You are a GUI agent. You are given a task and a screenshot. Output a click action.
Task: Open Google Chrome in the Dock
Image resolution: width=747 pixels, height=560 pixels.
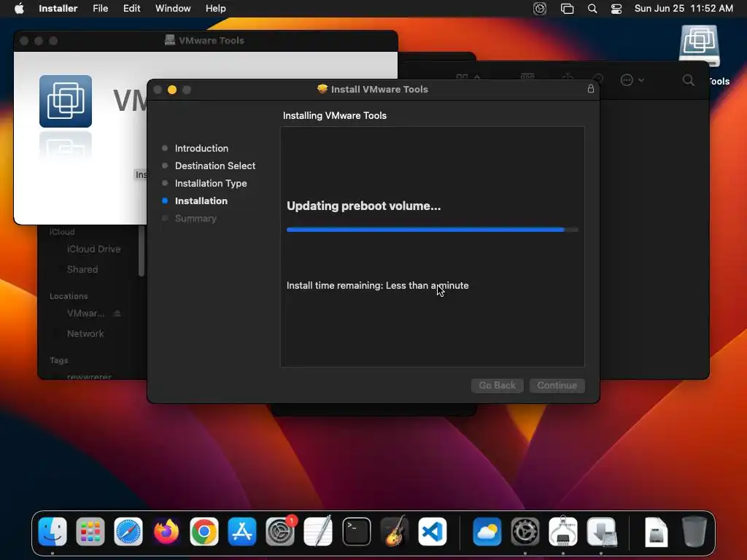click(x=204, y=532)
